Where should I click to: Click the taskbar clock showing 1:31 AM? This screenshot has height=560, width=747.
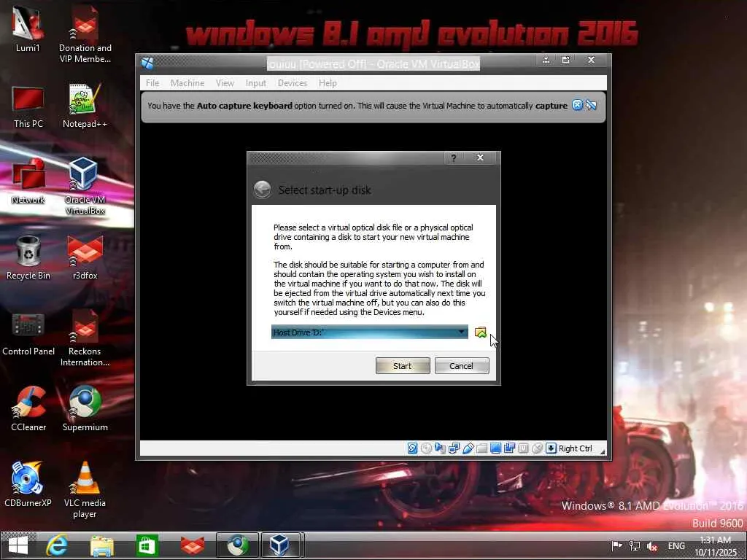pos(716,546)
